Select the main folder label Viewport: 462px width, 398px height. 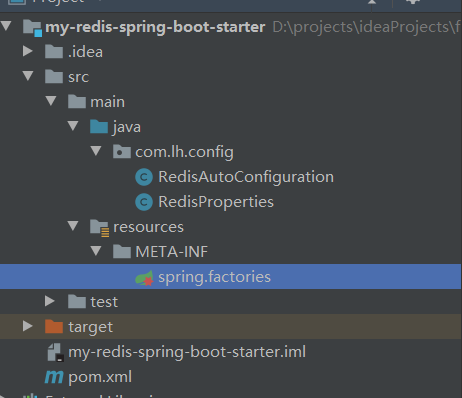pyautogui.click(x=108, y=102)
